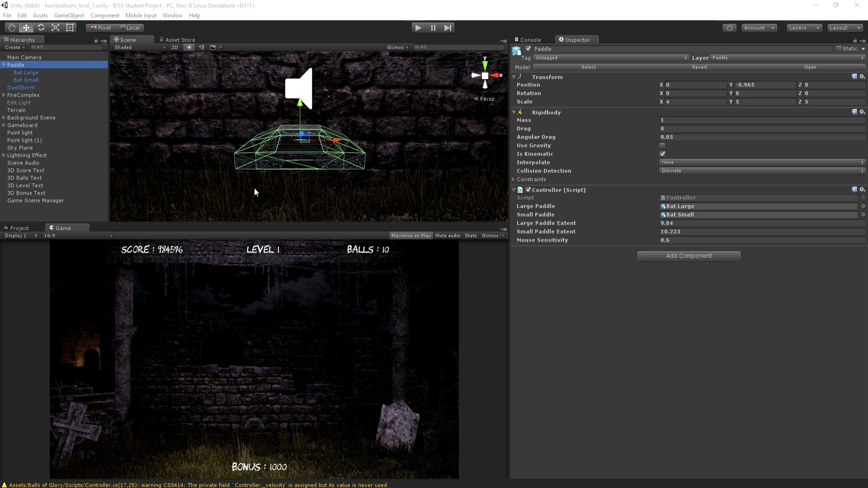Click the Mute audio button in Game view
The height and width of the screenshot is (488, 868).
(448, 235)
